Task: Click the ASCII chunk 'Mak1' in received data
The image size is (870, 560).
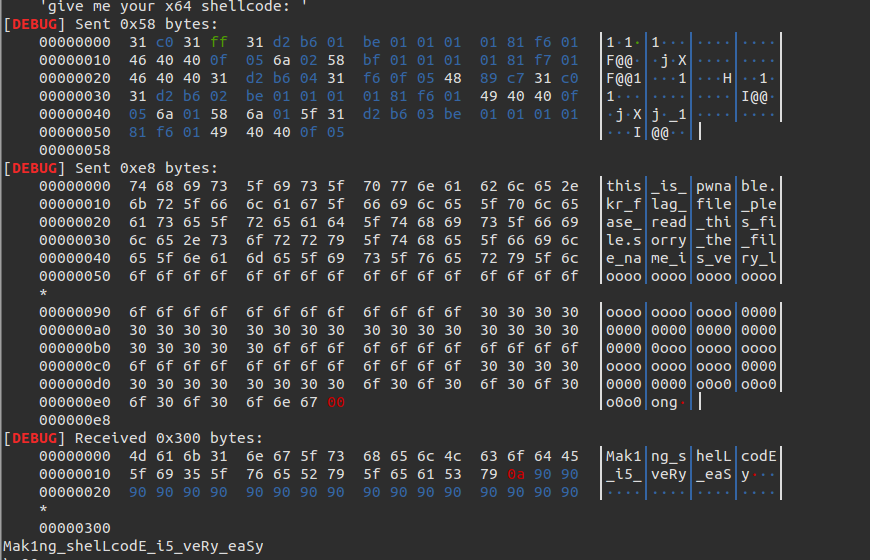Action: [624, 456]
